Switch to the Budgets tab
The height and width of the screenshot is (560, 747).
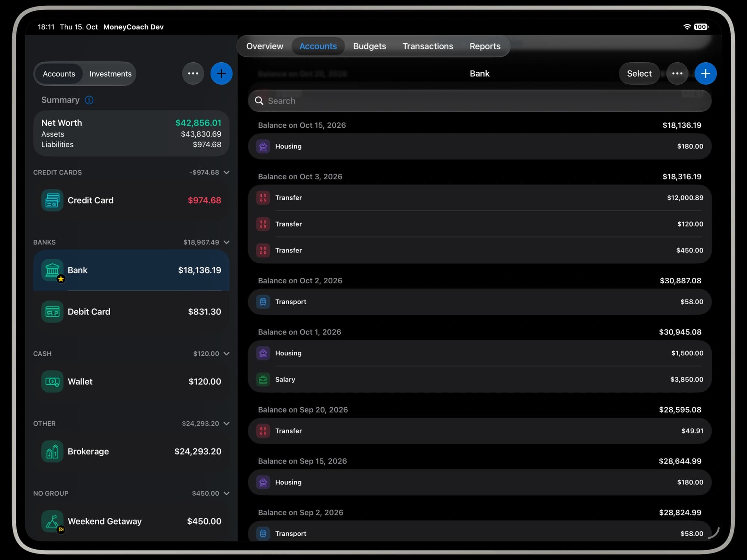click(x=370, y=46)
